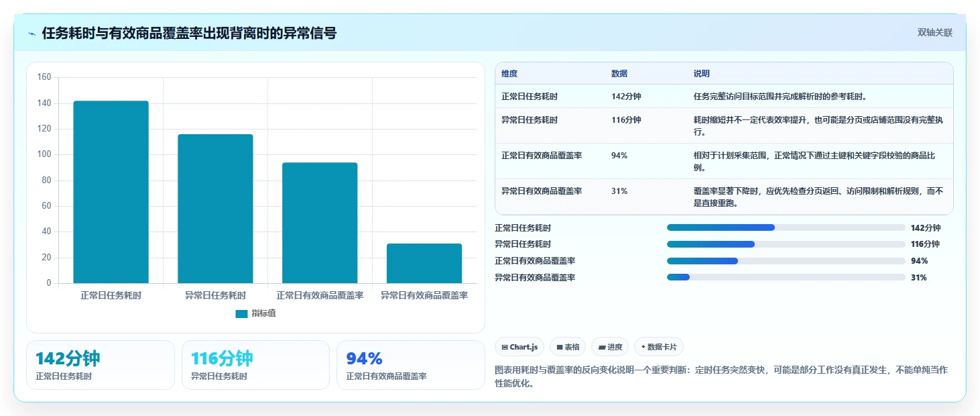Click the 双轴关联 label in the header
This screenshot has width=980, height=416.
coord(935,33)
